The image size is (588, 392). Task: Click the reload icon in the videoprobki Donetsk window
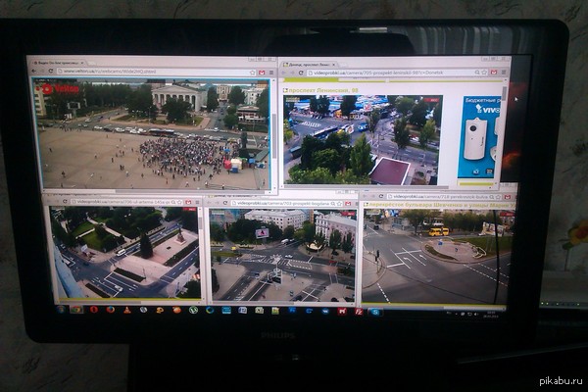point(301,72)
